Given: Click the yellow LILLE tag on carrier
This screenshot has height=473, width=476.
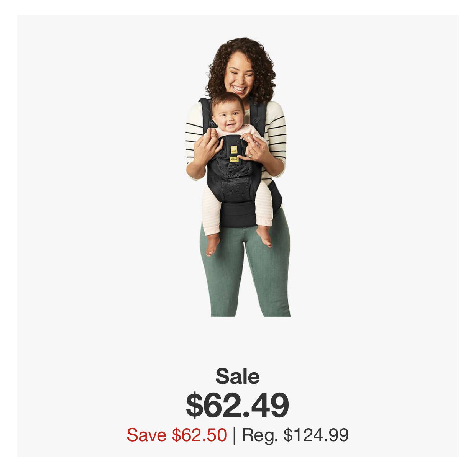Looking at the screenshot, I should [234, 159].
